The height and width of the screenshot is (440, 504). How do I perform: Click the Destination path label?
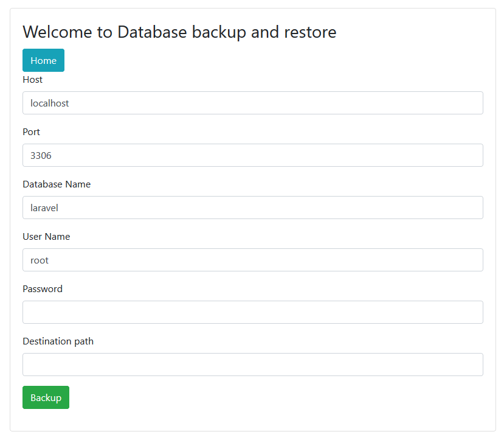click(x=58, y=341)
